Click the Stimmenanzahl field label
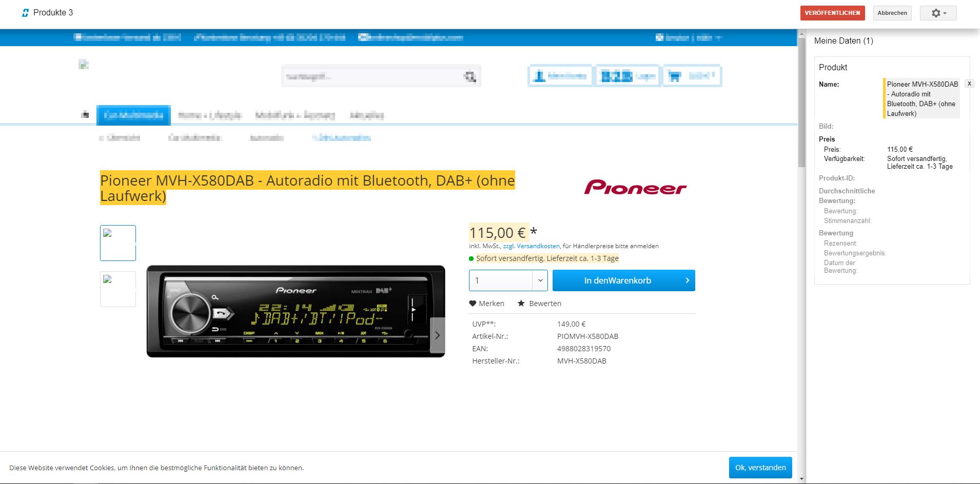The image size is (980, 484). coord(848,220)
